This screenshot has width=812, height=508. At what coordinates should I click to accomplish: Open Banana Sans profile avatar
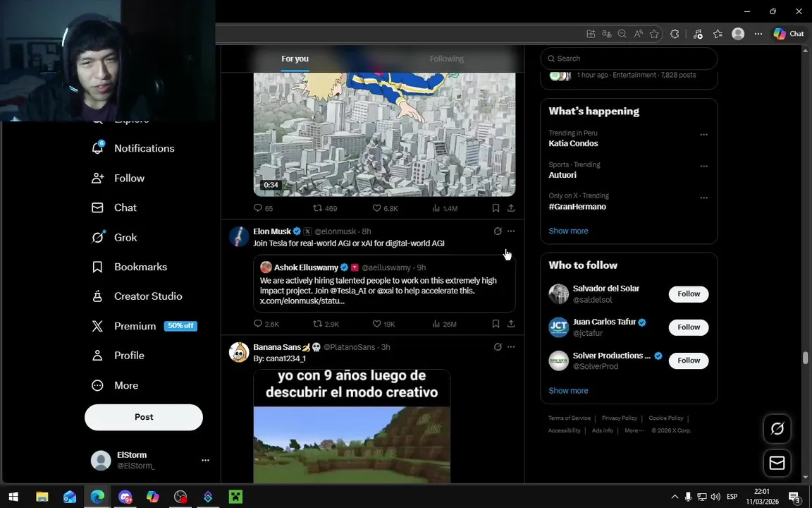239,353
